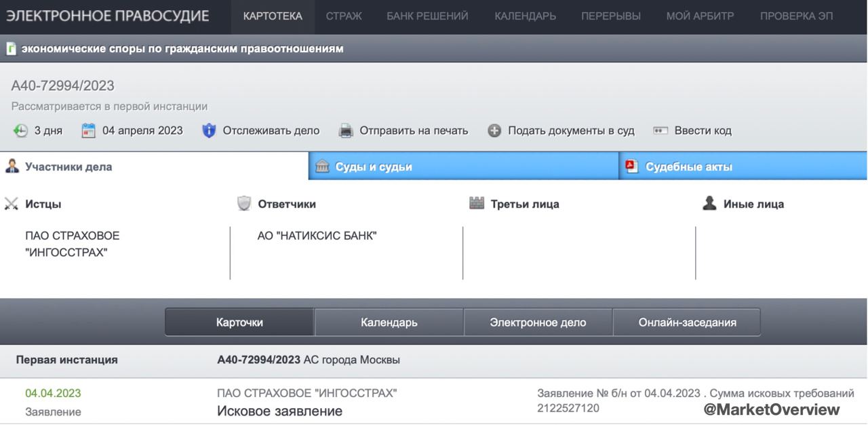Select plaintiff ПАО СТРАХОВОЕ "ИНГОССТРАХ"

click(72, 244)
